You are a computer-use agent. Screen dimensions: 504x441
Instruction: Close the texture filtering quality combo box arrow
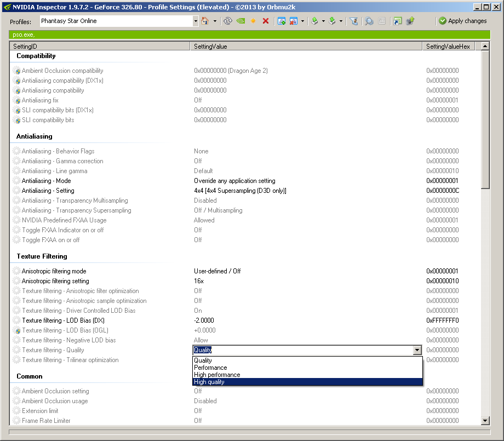(x=417, y=350)
